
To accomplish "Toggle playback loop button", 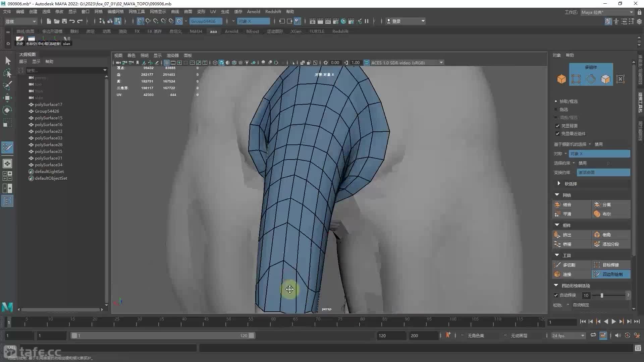I will tap(593, 335).
